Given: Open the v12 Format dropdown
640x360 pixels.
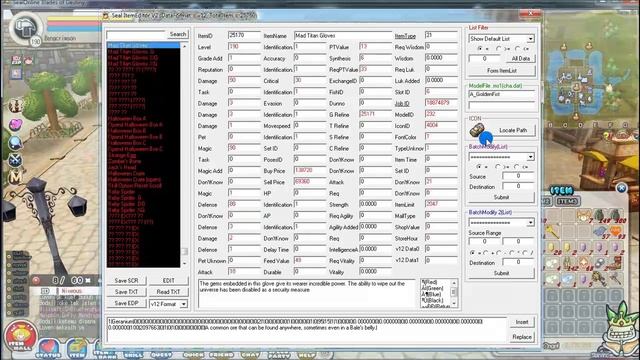Looking at the screenshot, I should [184, 304].
